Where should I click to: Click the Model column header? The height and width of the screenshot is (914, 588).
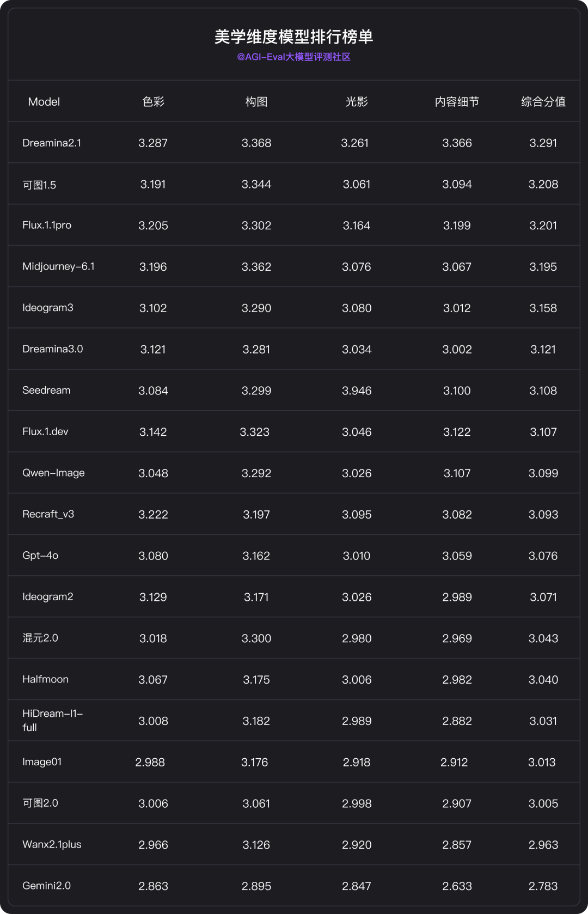point(44,102)
